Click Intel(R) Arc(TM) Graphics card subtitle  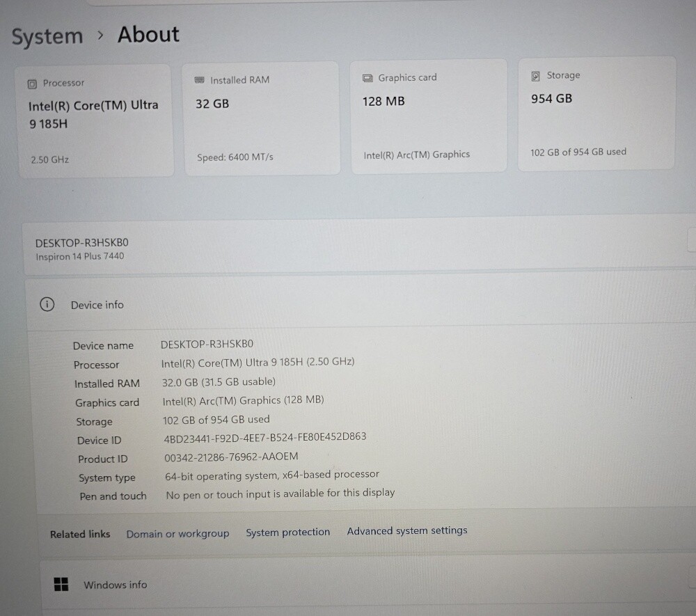tap(416, 155)
